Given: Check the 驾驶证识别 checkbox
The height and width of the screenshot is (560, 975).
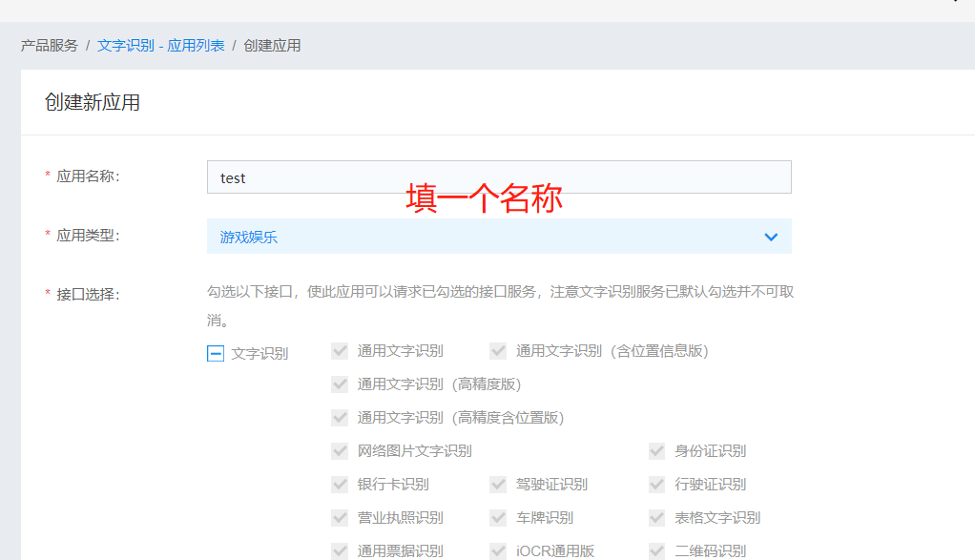Looking at the screenshot, I should point(497,484).
